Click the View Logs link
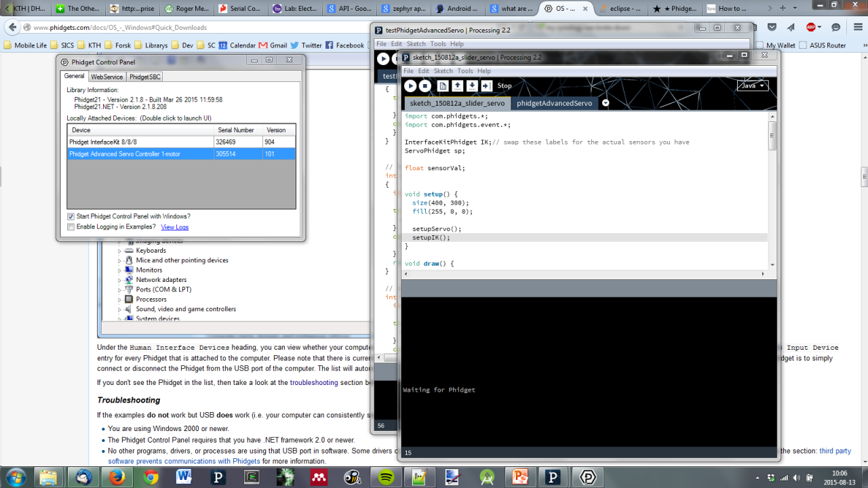This screenshot has width=868, height=488. [x=175, y=227]
